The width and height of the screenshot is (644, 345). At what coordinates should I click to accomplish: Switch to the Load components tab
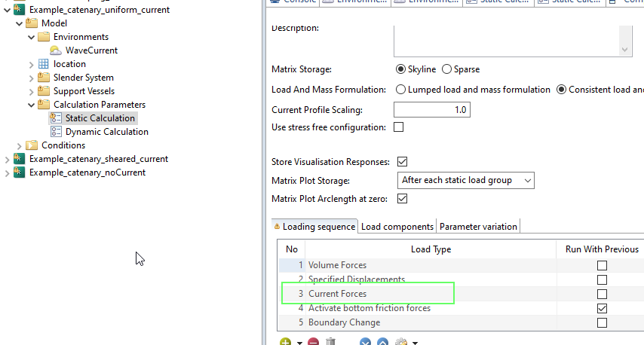(397, 226)
